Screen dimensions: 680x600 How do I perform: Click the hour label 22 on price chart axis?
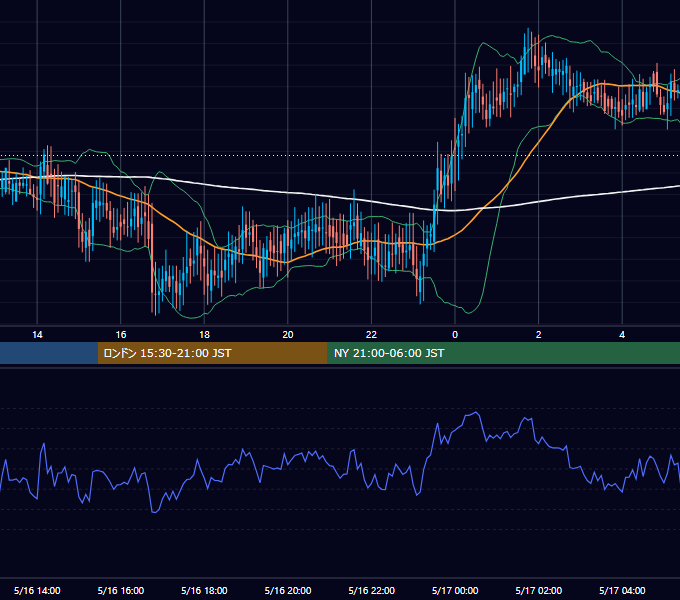pyautogui.click(x=372, y=335)
